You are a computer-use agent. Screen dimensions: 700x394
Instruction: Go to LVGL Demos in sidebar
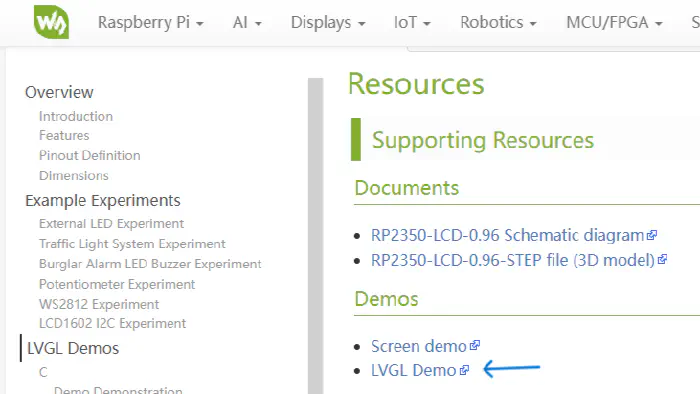(73, 348)
